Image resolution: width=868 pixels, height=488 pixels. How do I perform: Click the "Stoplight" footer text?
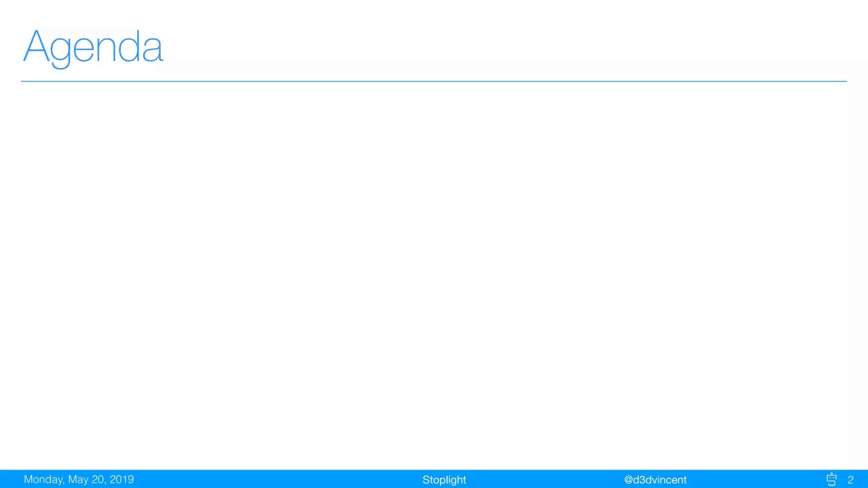(444, 480)
